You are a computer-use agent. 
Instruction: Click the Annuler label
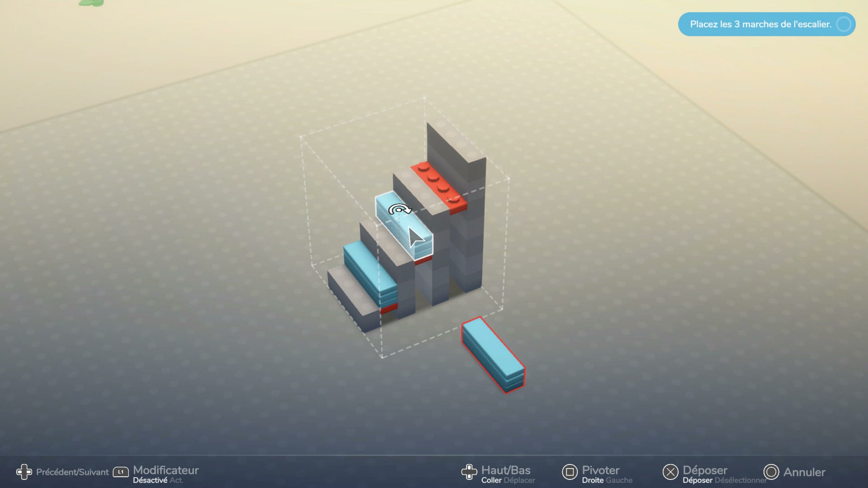pos(804,472)
